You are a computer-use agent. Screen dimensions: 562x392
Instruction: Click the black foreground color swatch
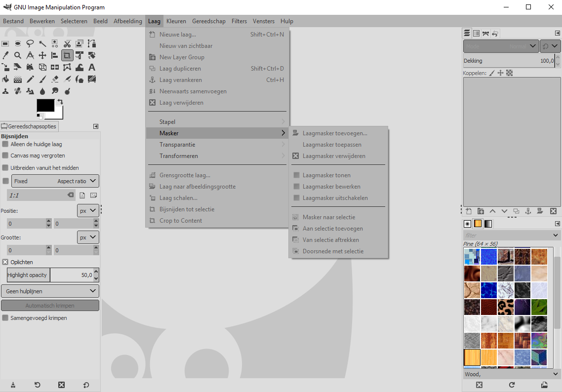click(x=45, y=105)
